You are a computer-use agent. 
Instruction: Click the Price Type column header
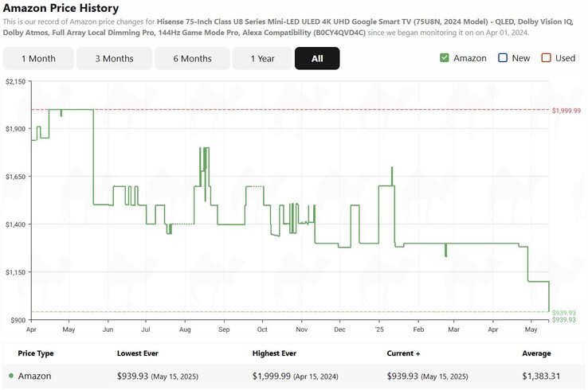pyautogui.click(x=36, y=353)
